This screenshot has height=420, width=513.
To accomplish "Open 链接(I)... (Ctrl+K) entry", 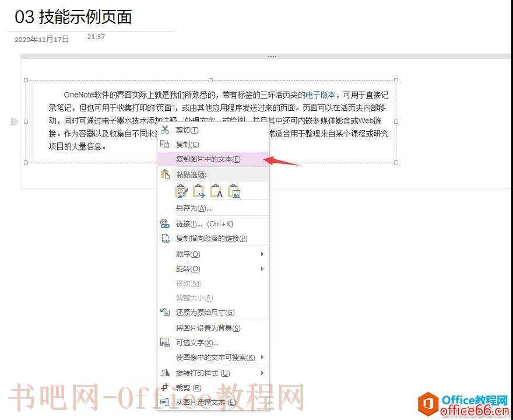I will pos(213,224).
